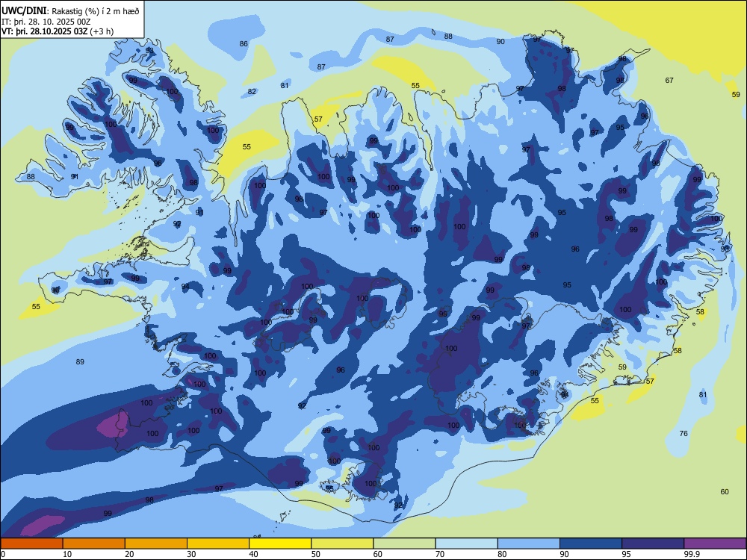Click the 50 tick label on legend
Viewport: 747px width, 560px height.
[316, 554]
